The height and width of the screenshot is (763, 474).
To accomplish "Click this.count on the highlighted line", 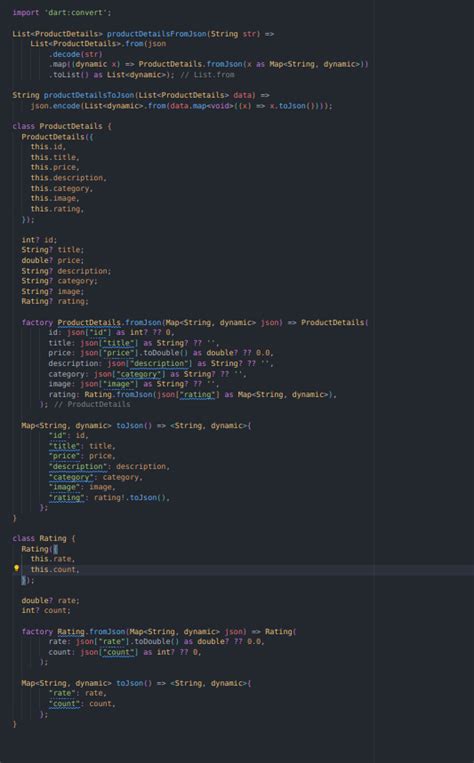I will point(55,570).
